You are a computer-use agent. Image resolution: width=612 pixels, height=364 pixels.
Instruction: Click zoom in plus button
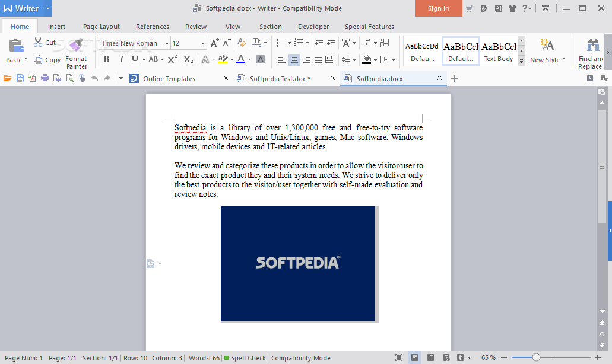[x=598, y=357]
